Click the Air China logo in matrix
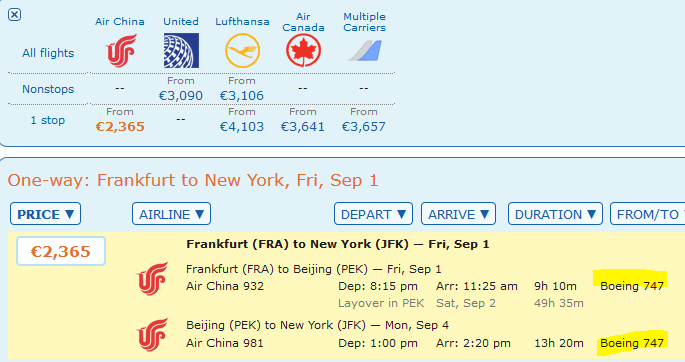685x362 pixels. (121, 51)
